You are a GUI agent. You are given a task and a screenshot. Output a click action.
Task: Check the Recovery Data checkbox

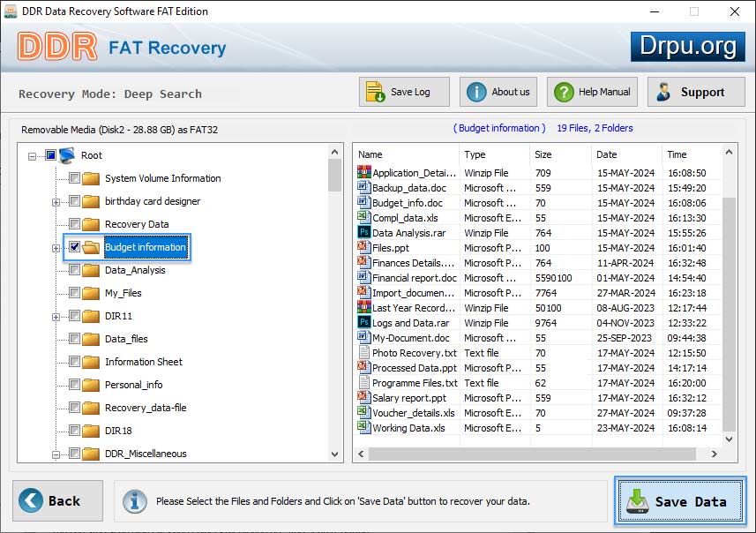(x=74, y=224)
